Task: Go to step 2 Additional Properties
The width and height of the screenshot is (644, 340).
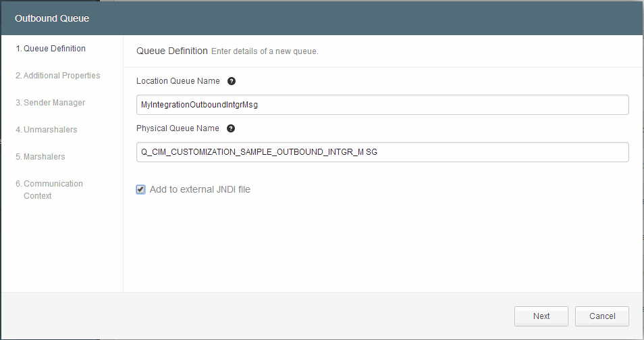Action: click(57, 76)
